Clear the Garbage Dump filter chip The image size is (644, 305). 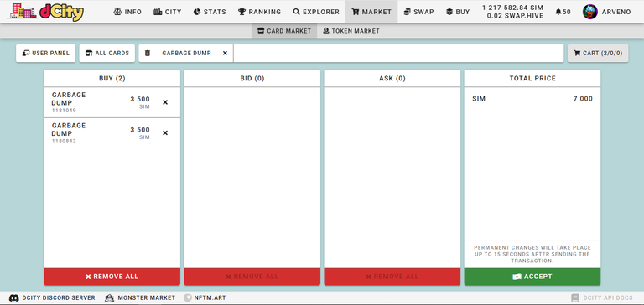225,53
